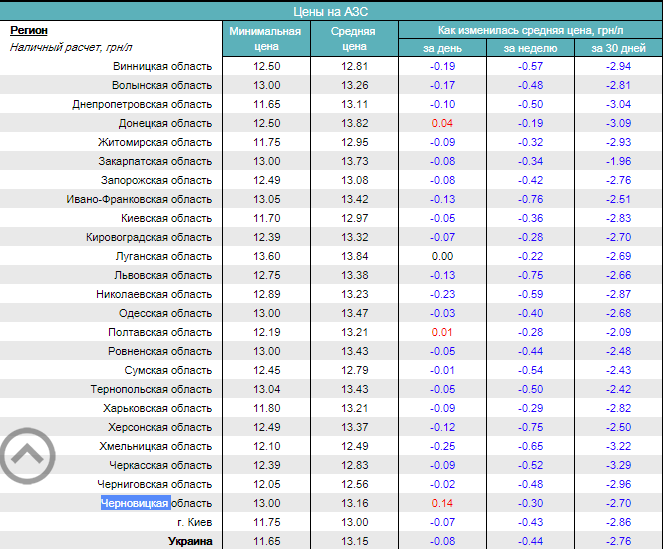The image size is (663, 549).
Task: Click Черкасская область 30-day change -3.29
Action: 618,465
